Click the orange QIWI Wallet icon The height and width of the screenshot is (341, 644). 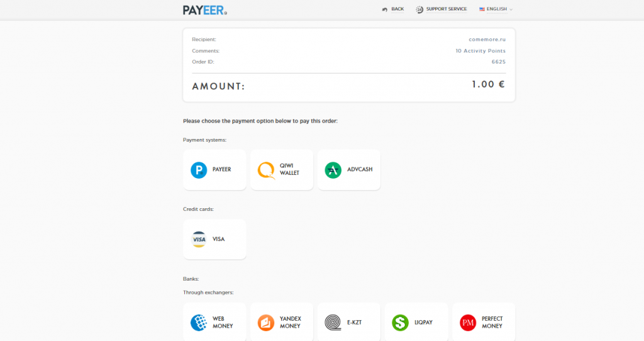pyautogui.click(x=266, y=170)
